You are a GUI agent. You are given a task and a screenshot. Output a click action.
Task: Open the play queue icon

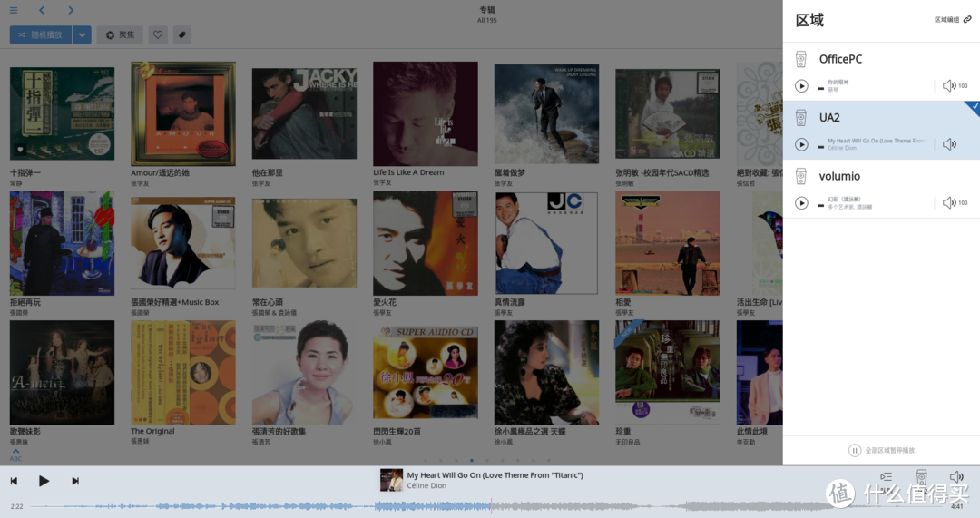tap(887, 477)
